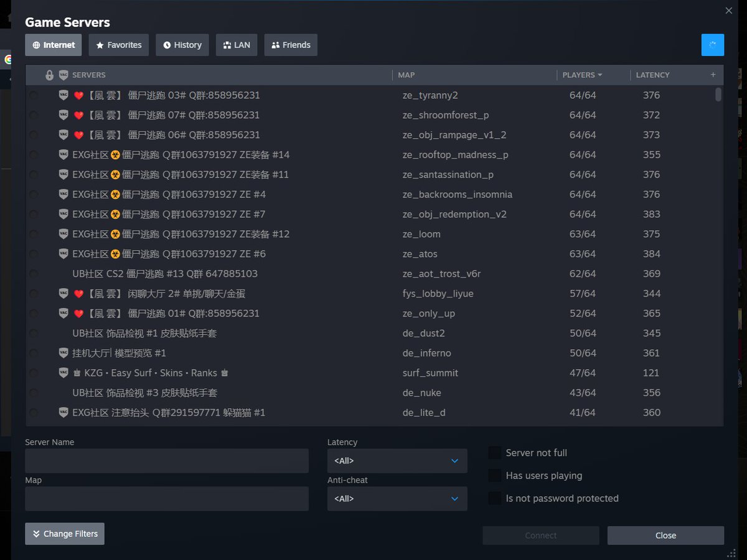Viewport: 747px width, 560px height.
Task: Select the 挂机大厅 模型预览 #1 server name
Action: point(119,353)
